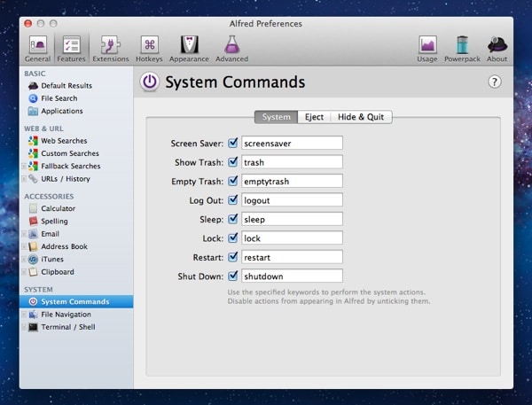Disable the Empty Trash checkbox
Image resolution: width=532 pixels, height=405 pixels.
[x=232, y=181]
